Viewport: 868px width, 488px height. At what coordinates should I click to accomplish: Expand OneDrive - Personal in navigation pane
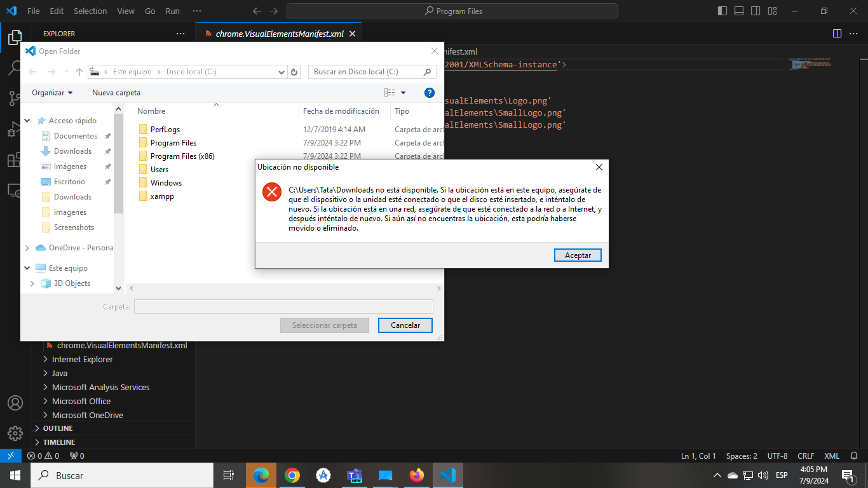click(27, 248)
